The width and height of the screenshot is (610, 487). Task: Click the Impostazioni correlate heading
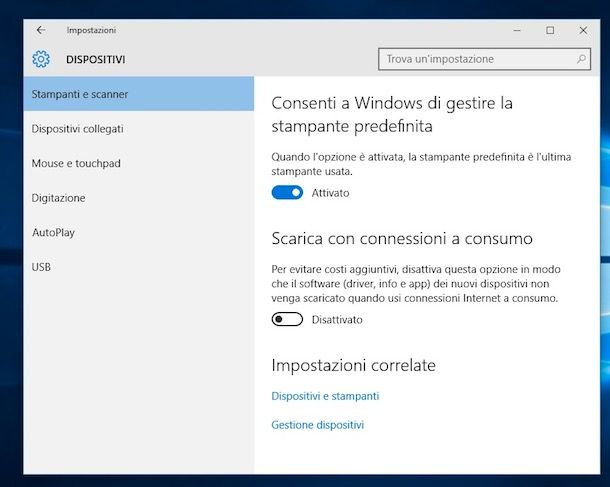[353, 365]
